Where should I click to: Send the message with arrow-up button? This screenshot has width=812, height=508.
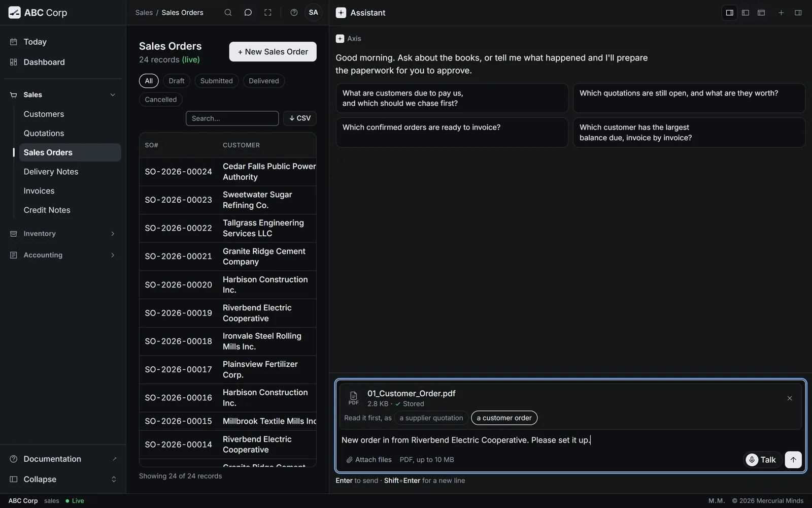click(793, 460)
